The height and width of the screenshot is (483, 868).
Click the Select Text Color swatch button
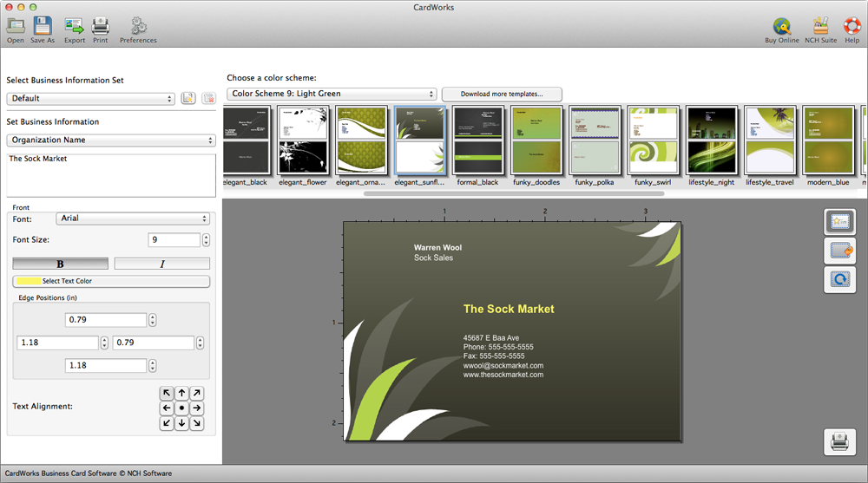[x=111, y=281]
